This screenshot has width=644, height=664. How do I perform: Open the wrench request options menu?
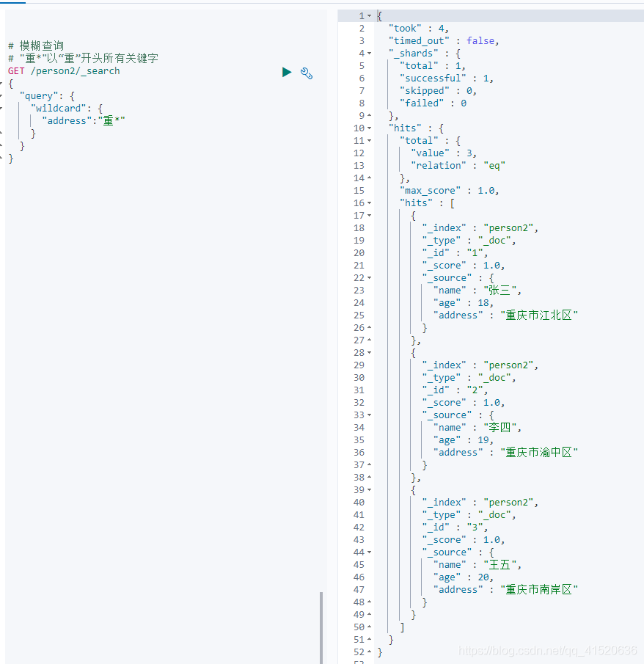tap(307, 73)
